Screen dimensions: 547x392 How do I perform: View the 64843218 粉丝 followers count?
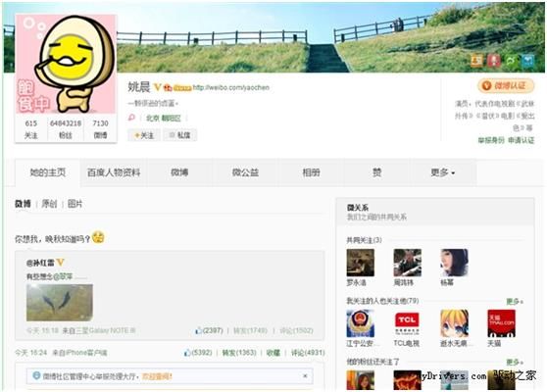coord(66,129)
